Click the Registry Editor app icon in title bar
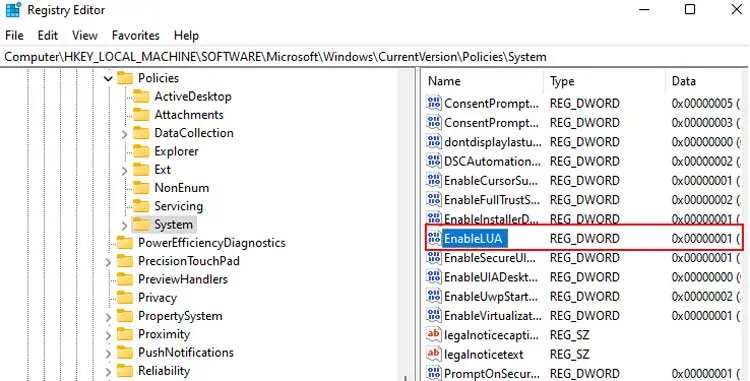The height and width of the screenshot is (381, 750). point(13,10)
